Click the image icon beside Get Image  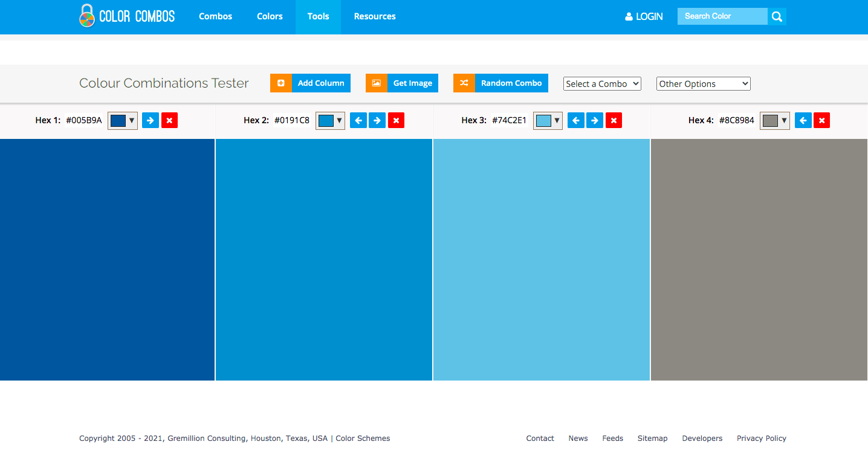tap(377, 83)
